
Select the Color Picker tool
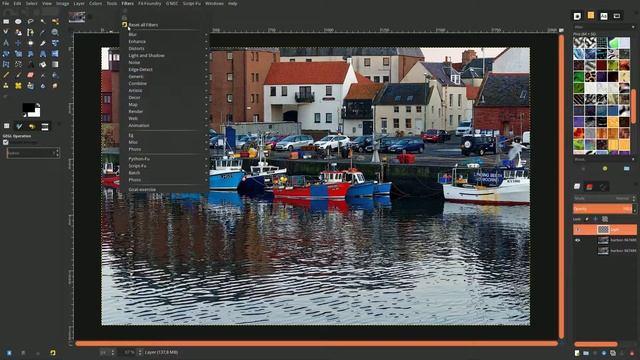point(43,32)
